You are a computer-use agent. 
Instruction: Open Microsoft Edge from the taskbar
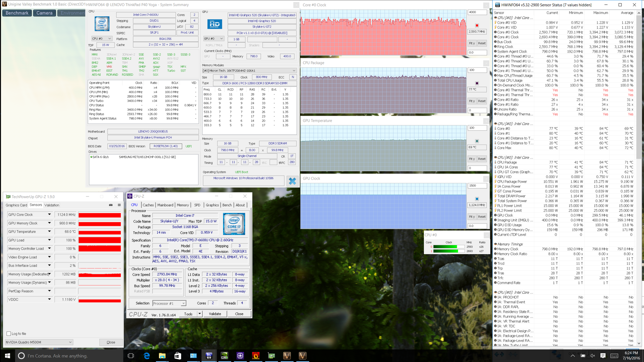point(147,356)
